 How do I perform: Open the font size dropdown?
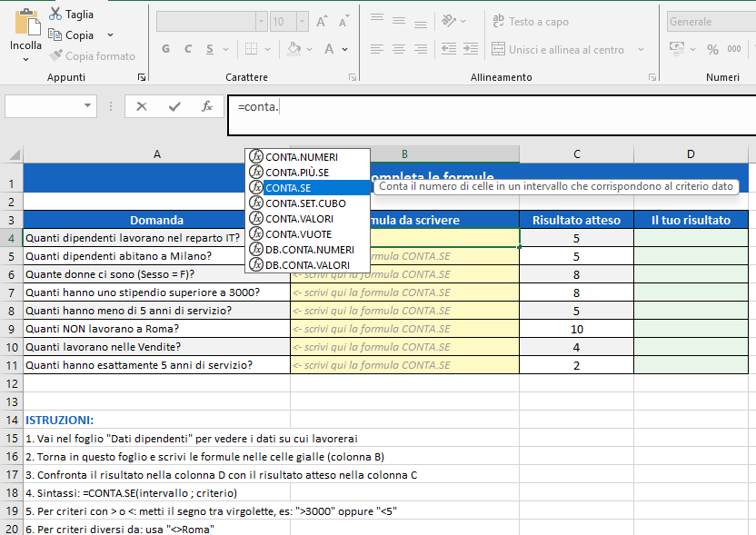pyautogui.click(x=303, y=21)
